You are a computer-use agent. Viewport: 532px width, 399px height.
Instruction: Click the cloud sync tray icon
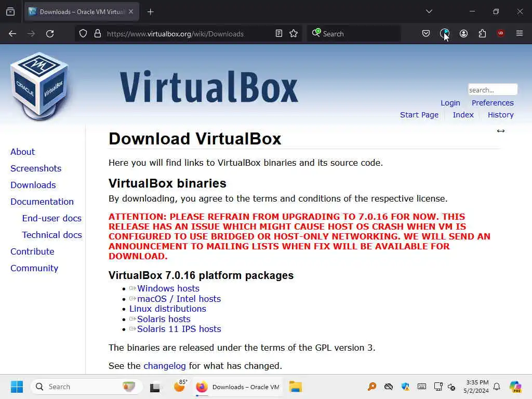coord(389,387)
